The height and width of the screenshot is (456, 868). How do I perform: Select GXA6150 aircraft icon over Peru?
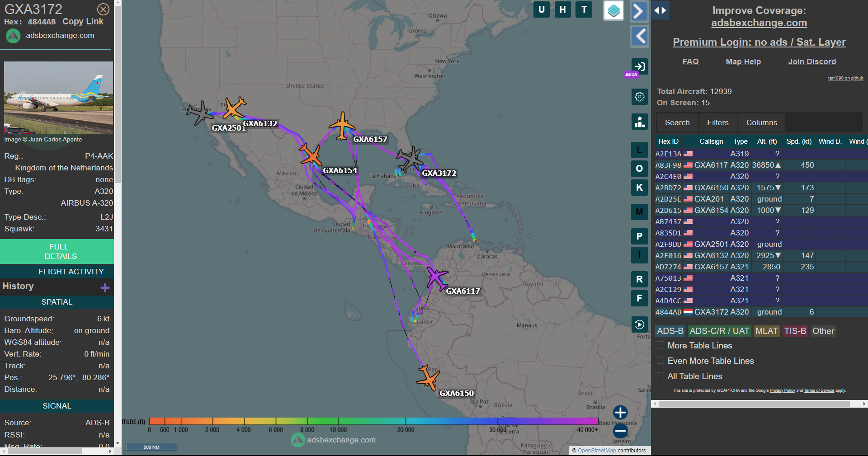point(428,378)
